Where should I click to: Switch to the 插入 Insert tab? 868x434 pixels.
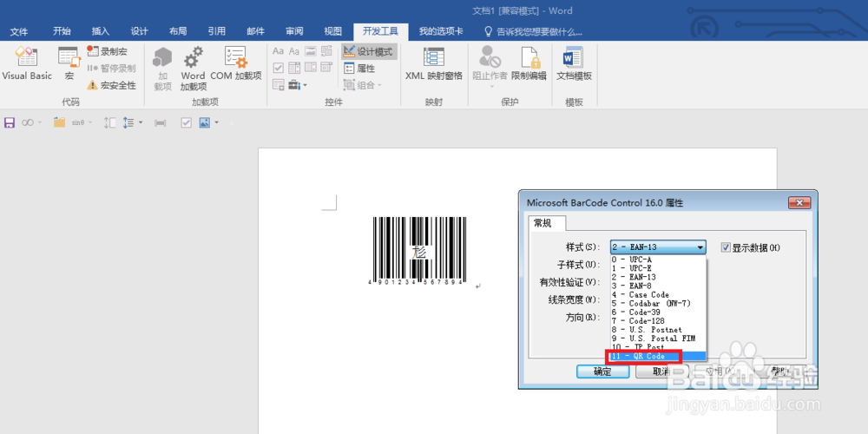tap(101, 31)
